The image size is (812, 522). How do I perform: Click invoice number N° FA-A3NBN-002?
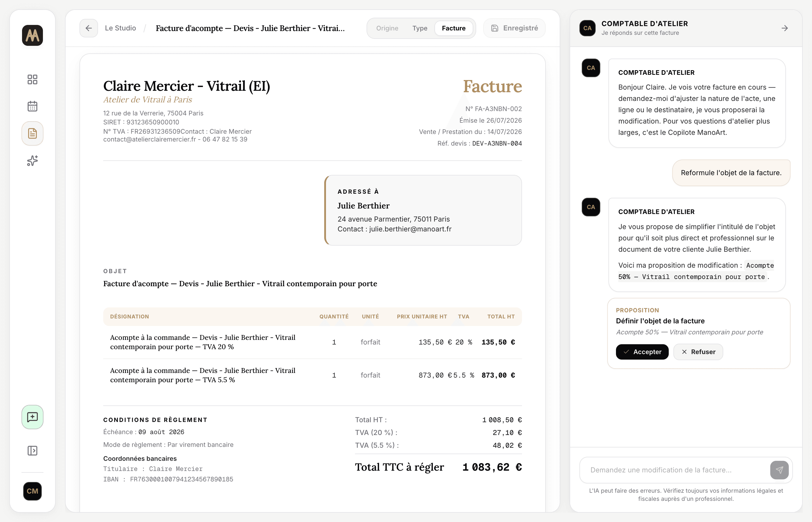coord(494,109)
